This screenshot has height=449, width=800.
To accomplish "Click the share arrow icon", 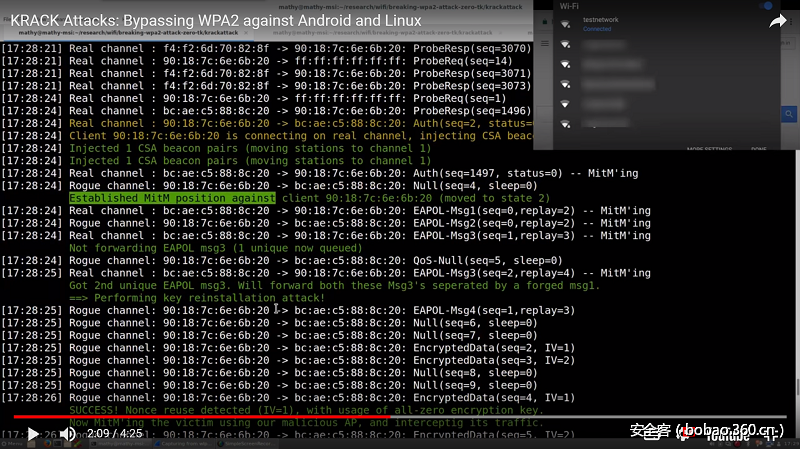I will point(777,21).
